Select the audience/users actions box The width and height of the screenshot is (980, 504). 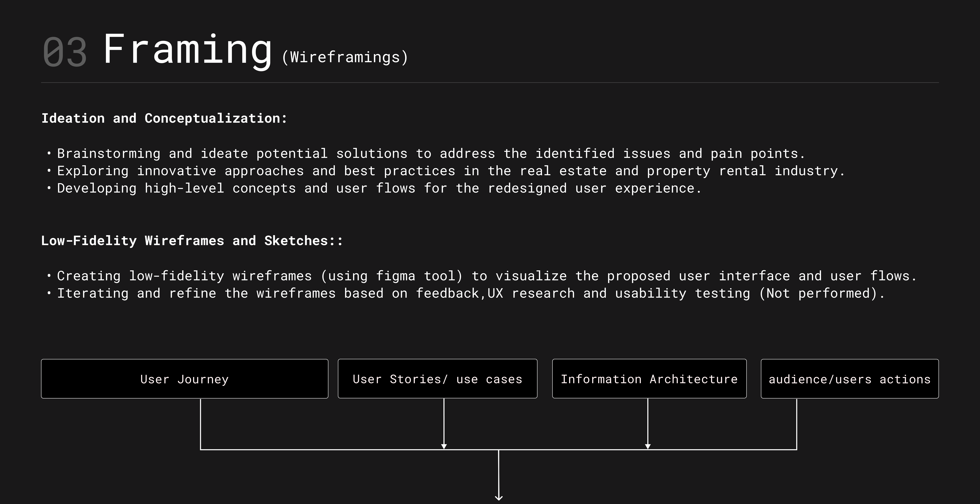tap(849, 379)
